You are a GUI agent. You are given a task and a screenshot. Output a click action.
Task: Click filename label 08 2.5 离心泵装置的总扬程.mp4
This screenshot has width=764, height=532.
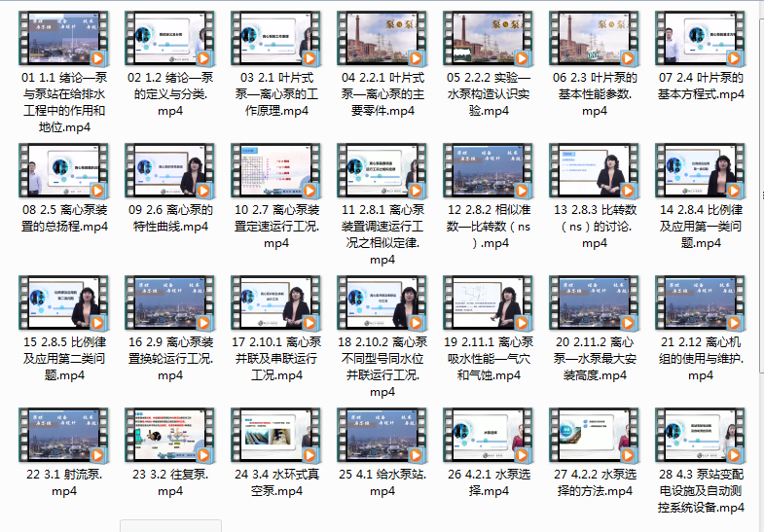click(64, 218)
